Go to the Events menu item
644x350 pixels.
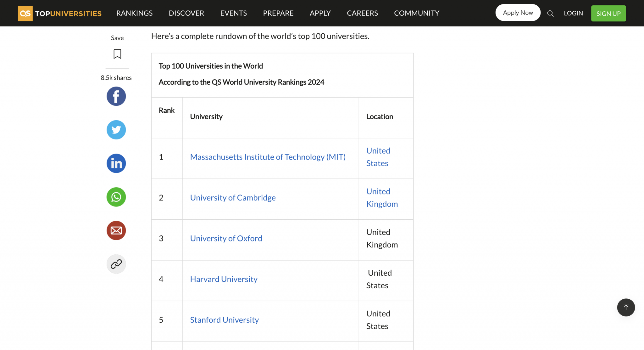point(233,13)
